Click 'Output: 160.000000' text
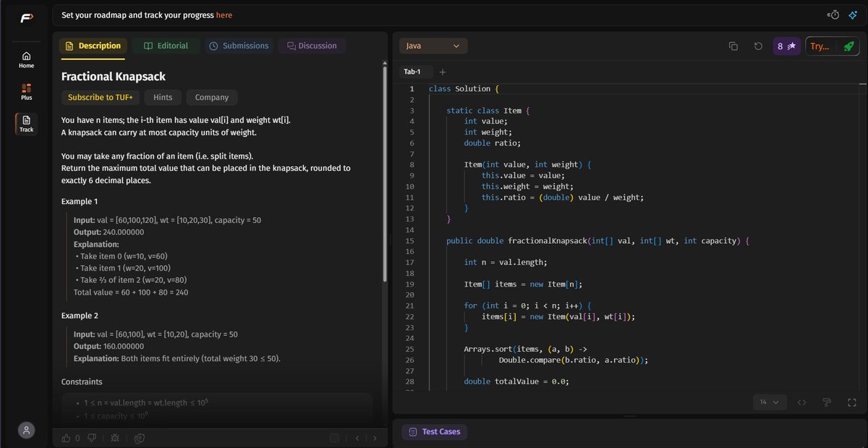Image resolution: width=868 pixels, height=448 pixels. 109,346
